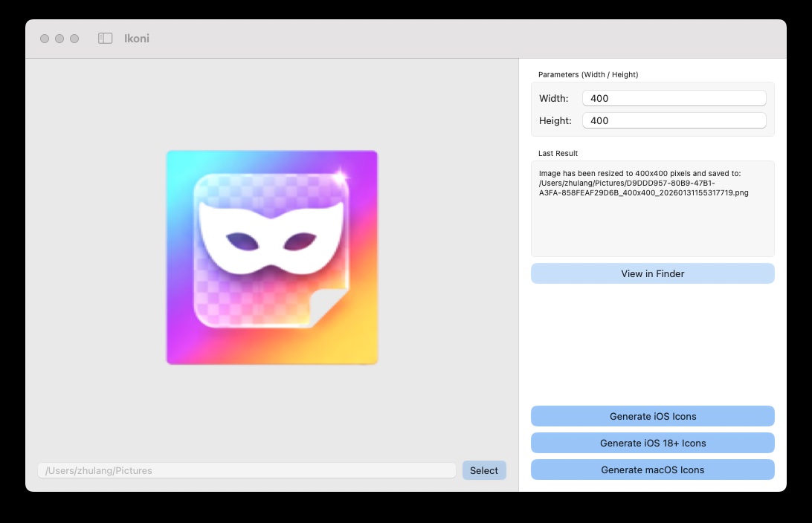Viewport: 812px width, 523px height.
Task: Toggle the sidebar icon in the titlebar
Action: [x=105, y=38]
